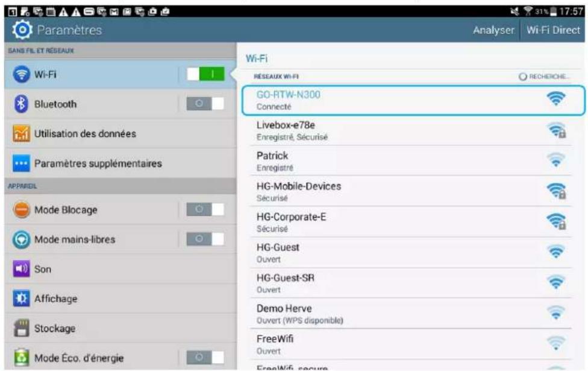Image resolution: width=588 pixels, height=371 pixels.
Task: Turn off the Wi-Fi switch
Action: [205, 74]
